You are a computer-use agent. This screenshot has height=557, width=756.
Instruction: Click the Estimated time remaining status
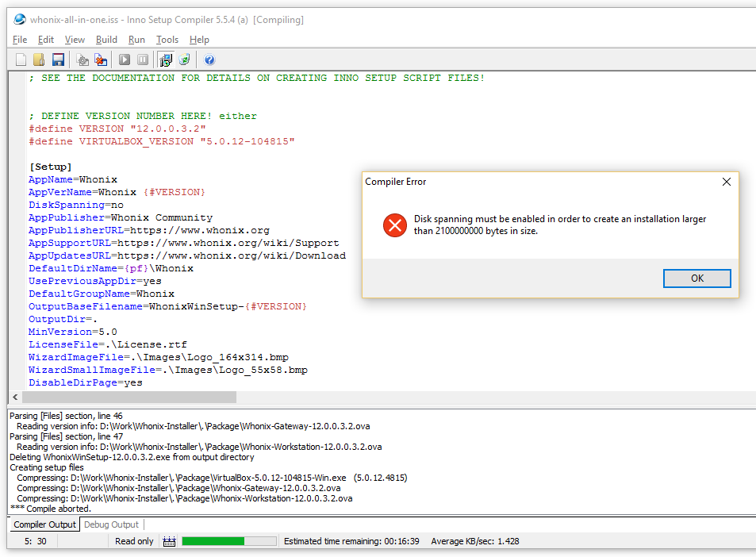click(x=351, y=541)
